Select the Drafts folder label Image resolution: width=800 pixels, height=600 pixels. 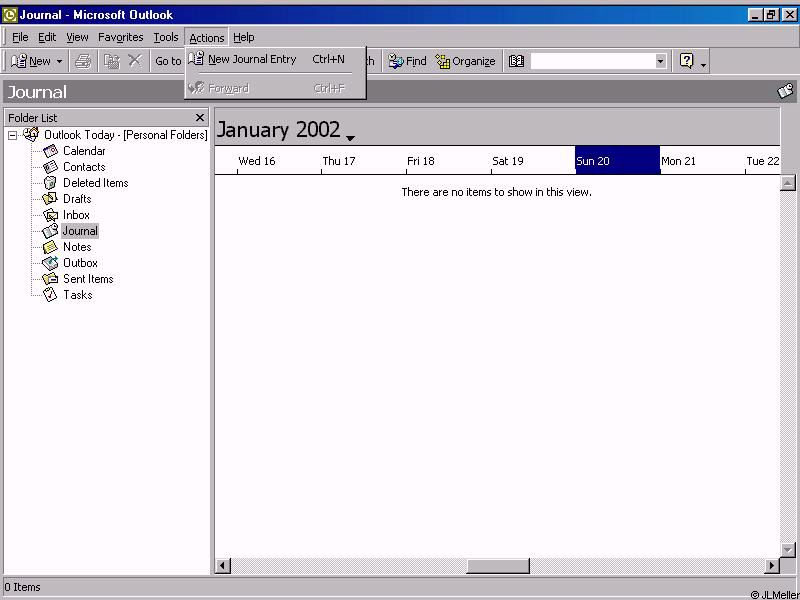(77, 199)
